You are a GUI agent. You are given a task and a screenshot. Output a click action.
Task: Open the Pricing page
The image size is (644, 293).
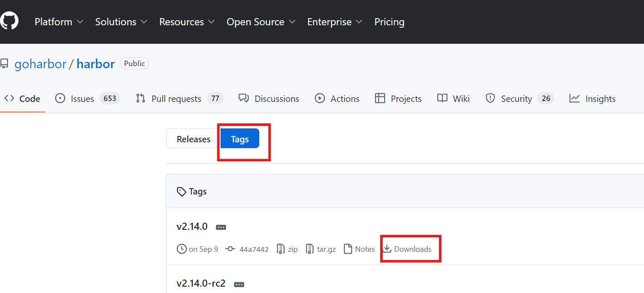click(389, 22)
